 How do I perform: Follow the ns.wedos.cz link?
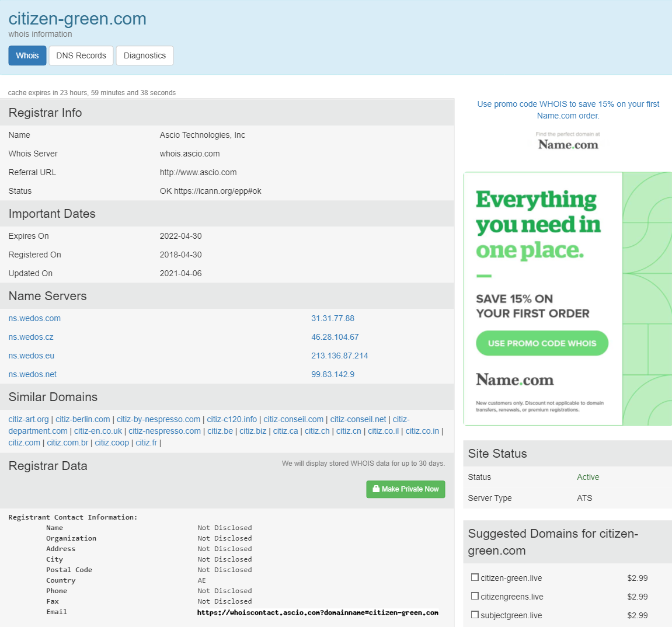pyautogui.click(x=31, y=337)
